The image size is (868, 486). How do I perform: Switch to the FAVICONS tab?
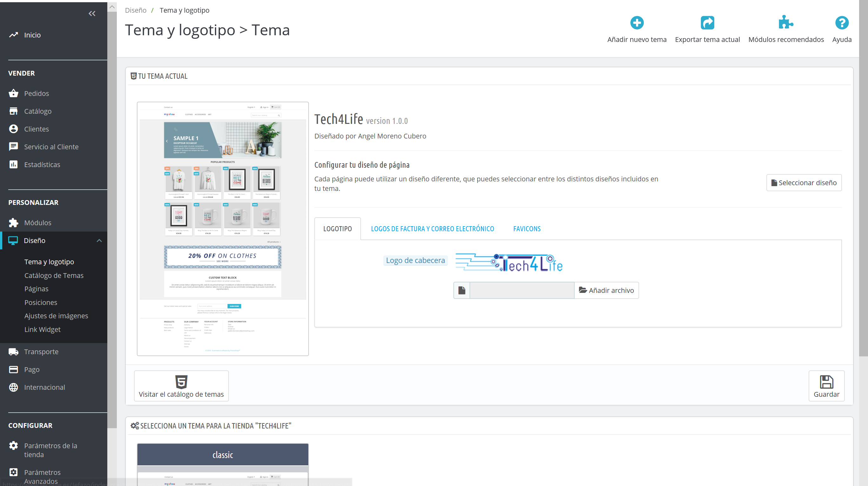[x=526, y=229]
